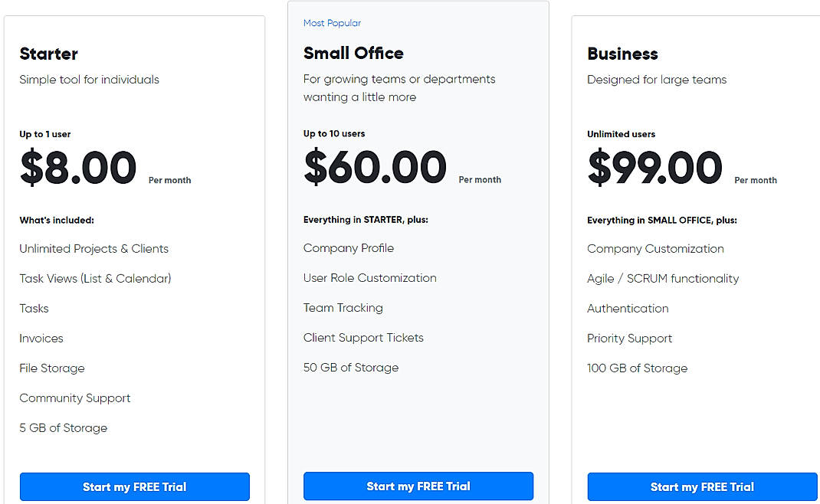Select the Business plan heading
The width and height of the screenshot is (820, 504).
point(622,54)
